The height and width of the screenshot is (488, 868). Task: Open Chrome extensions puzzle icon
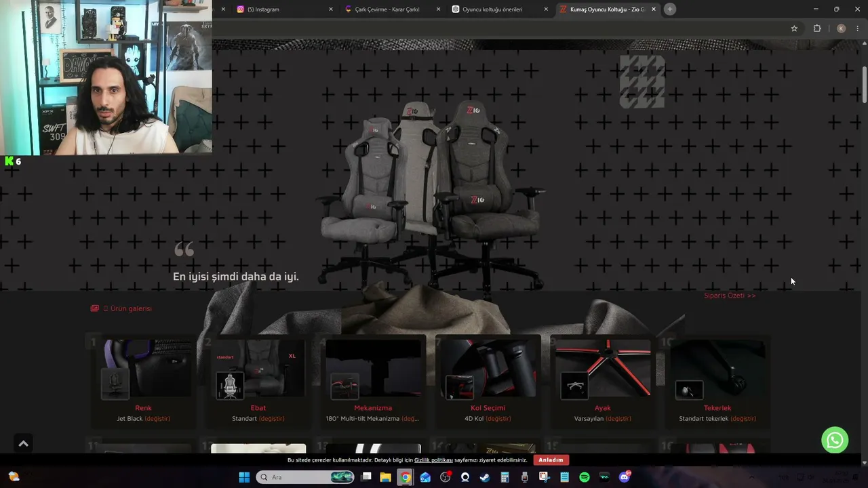tap(816, 28)
